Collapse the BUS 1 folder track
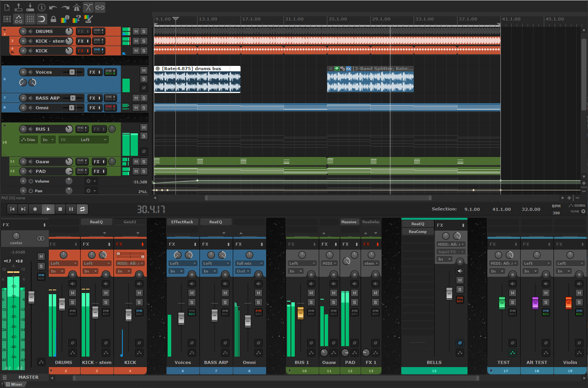This screenshot has height=388, width=588. coord(5,126)
